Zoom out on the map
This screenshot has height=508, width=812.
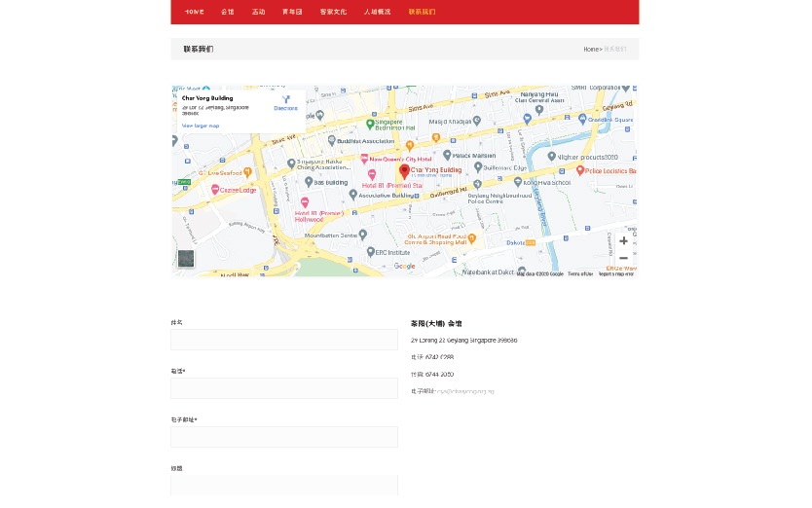(x=623, y=258)
